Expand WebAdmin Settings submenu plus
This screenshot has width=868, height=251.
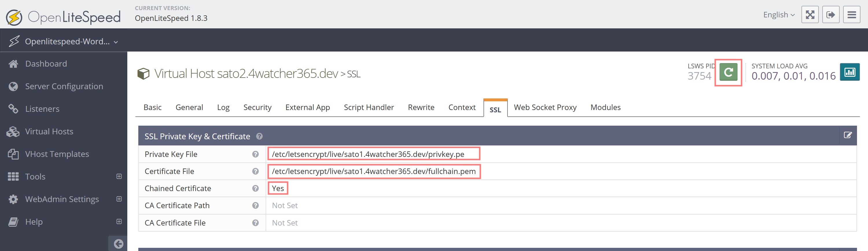(x=119, y=199)
